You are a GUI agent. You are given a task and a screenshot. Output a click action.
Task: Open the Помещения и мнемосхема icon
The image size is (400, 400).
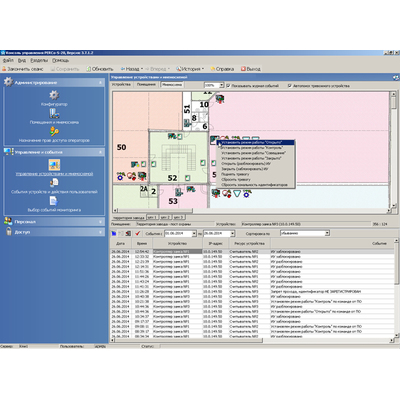(x=54, y=114)
